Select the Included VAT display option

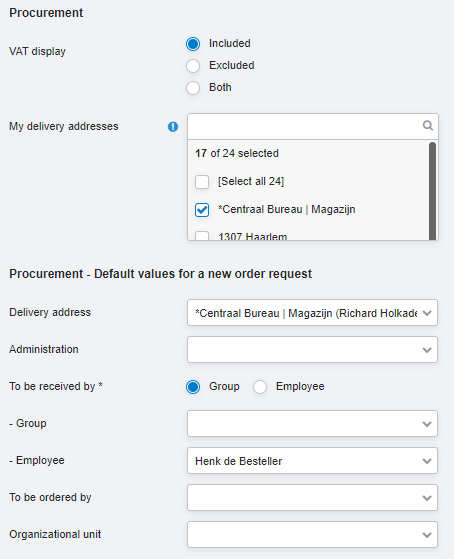click(193, 44)
